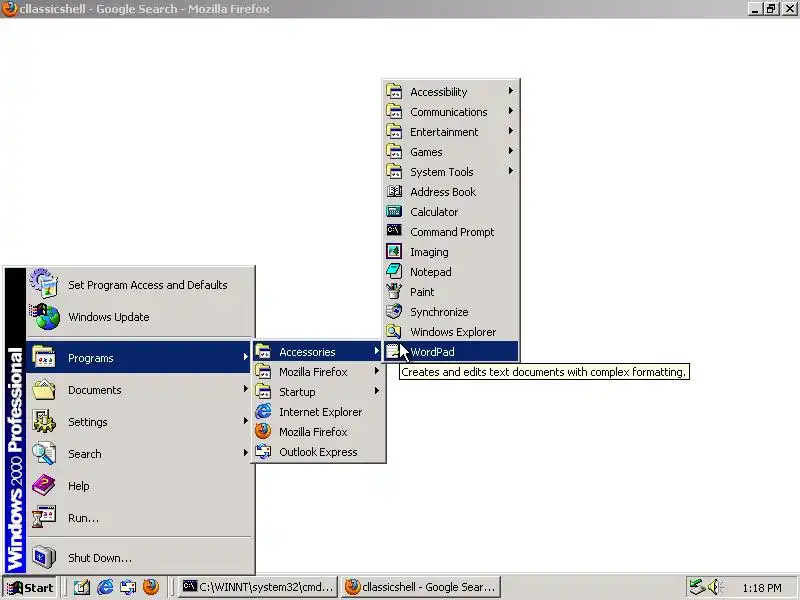The image size is (800, 600).
Task: Click the Internet Explorer label in Programs
Action: click(320, 412)
